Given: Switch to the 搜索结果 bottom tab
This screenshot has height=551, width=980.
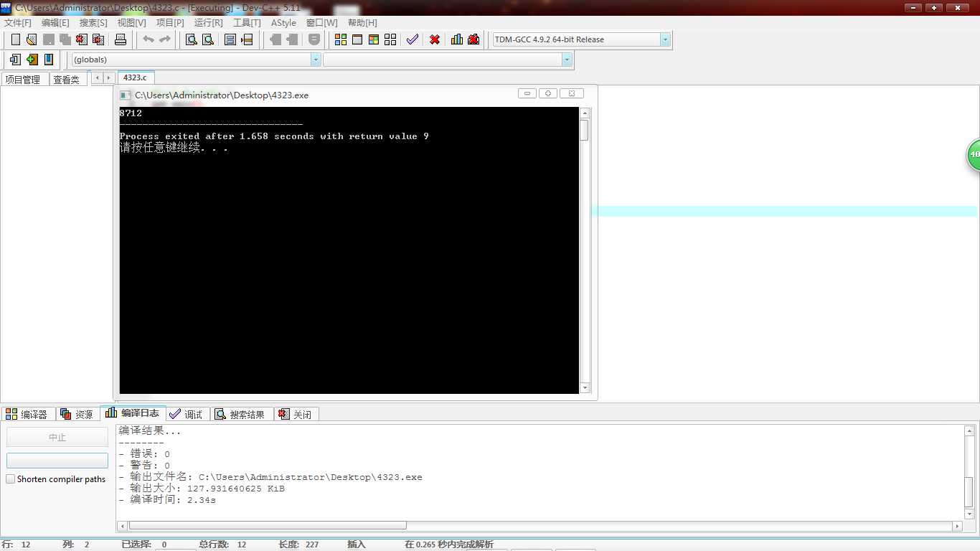Looking at the screenshot, I should [242, 414].
